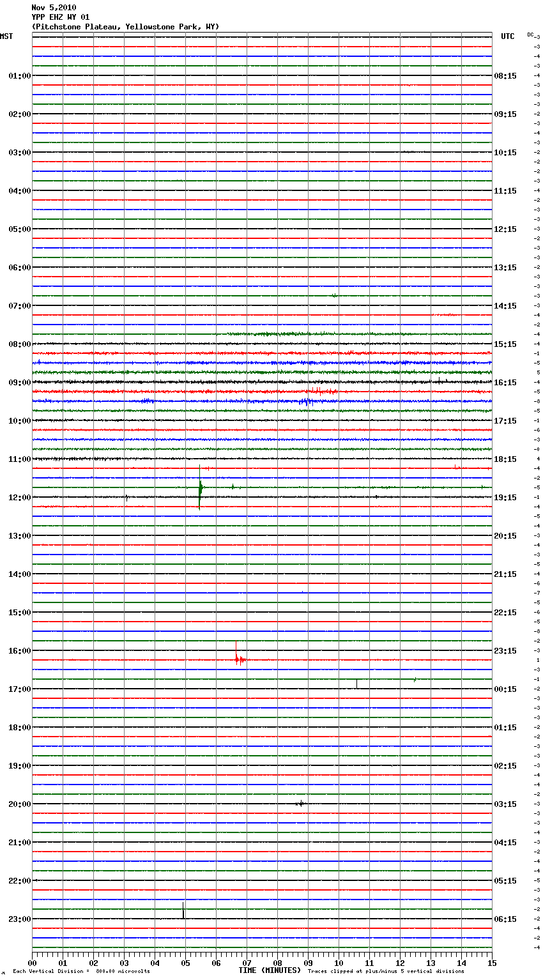Image resolution: width=543 pixels, height=980 pixels.
Task: Click the '20:00' MST time label
Action: tap(20, 804)
